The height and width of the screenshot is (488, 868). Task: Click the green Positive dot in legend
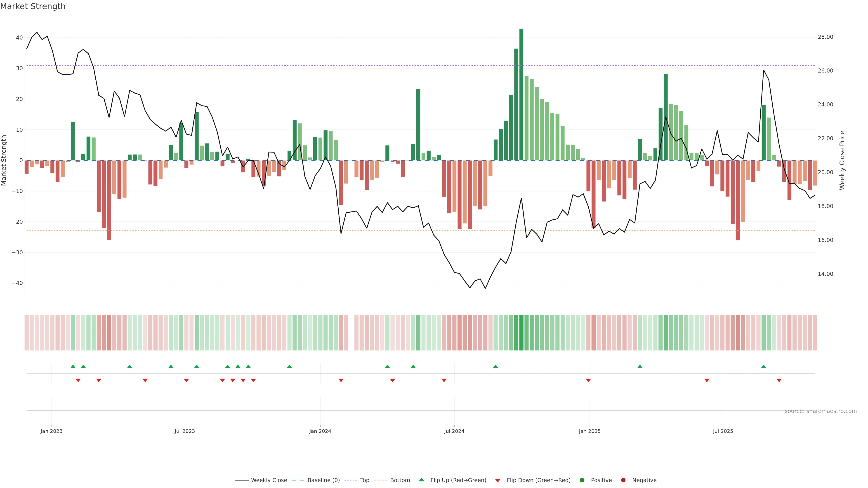click(x=582, y=480)
